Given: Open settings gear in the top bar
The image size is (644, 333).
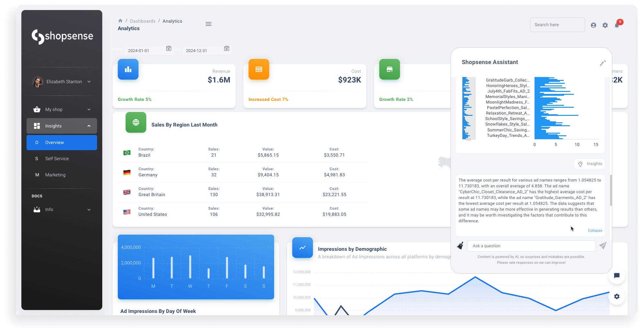Looking at the screenshot, I should pyautogui.click(x=605, y=25).
